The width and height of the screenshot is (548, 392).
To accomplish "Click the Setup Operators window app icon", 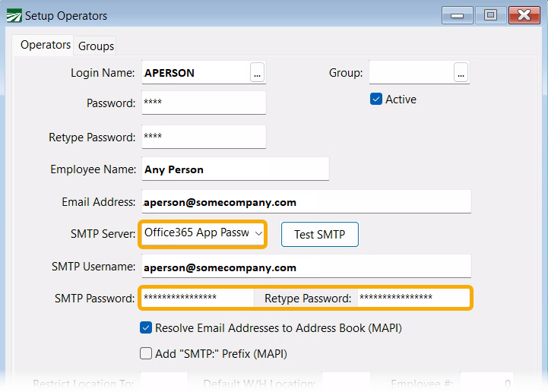I will coord(13,15).
